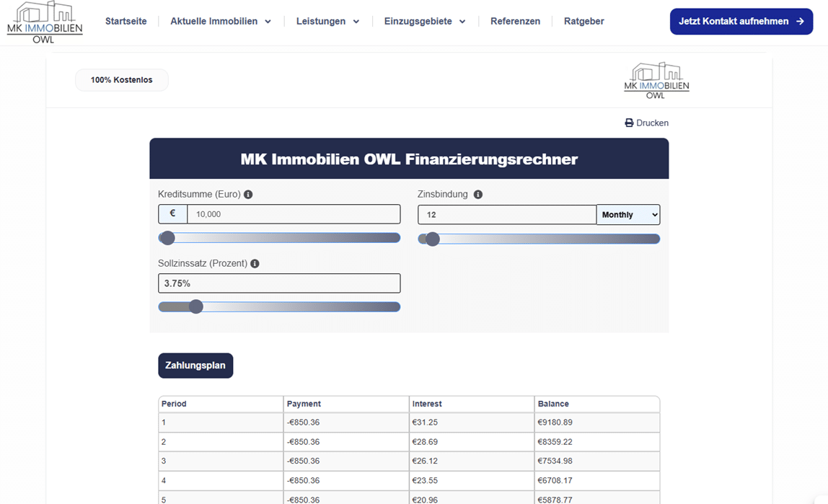The height and width of the screenshot is (504, 828).
Task: Click the interest cell €26.12
Action: pos(472,461)
